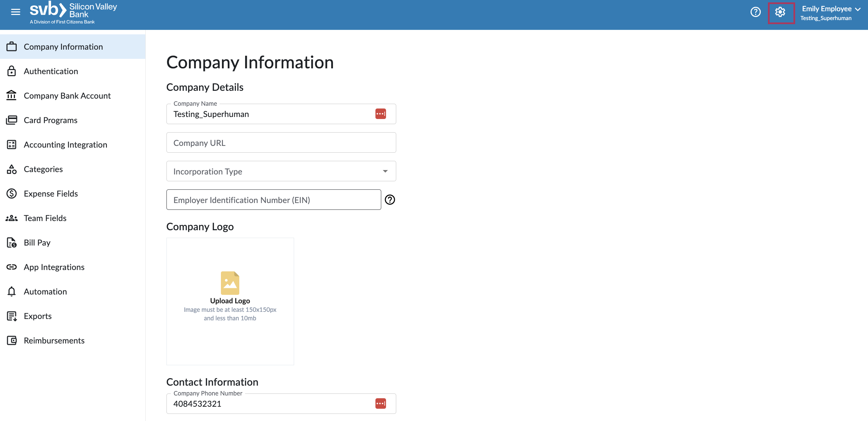Click the Bill Pay document icon
This screenshot has width=868, height=421.
pyautogui.click(x=12, y=242)
